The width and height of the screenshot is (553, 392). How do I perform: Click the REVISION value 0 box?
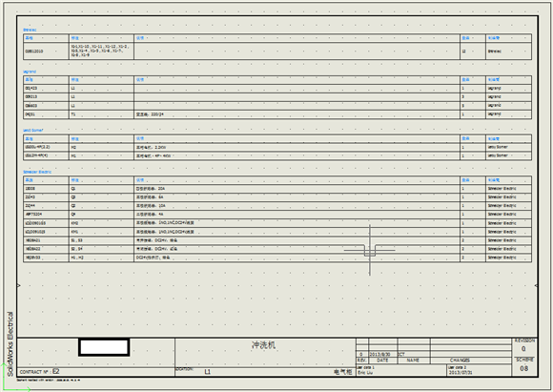(523, 348)
